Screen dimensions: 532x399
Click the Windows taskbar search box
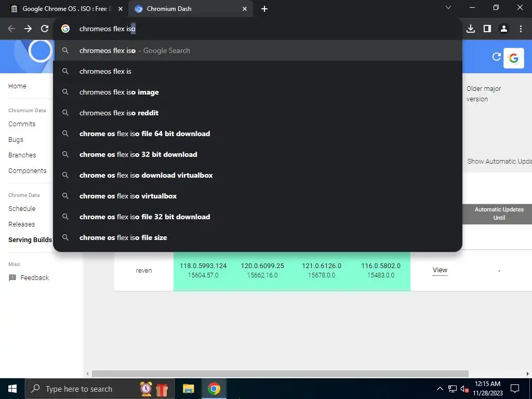100,389
